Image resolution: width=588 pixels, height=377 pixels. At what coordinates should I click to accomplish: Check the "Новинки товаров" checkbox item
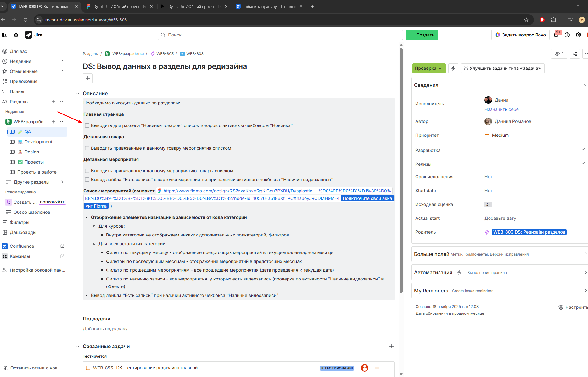tap(87, 125)
